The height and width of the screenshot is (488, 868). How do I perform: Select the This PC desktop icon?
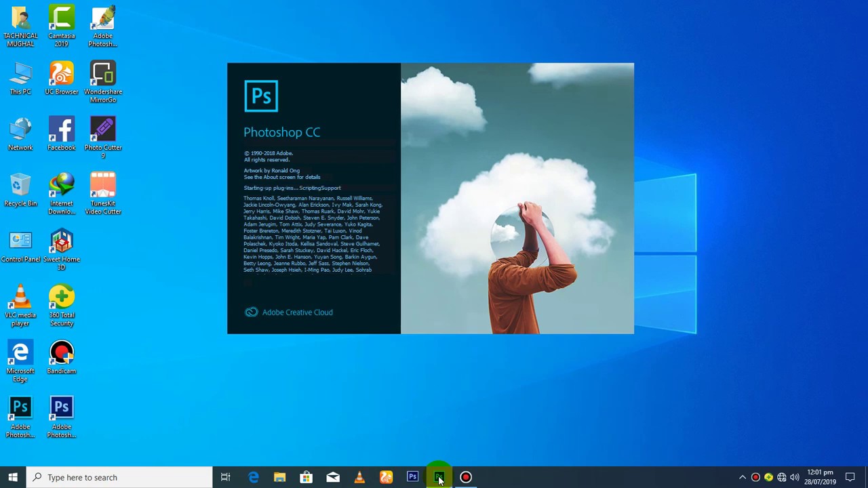(x=20, y=79)
